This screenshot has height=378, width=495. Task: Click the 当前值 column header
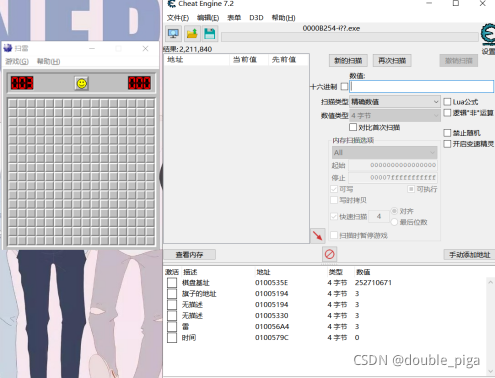[x=249, y=60]
